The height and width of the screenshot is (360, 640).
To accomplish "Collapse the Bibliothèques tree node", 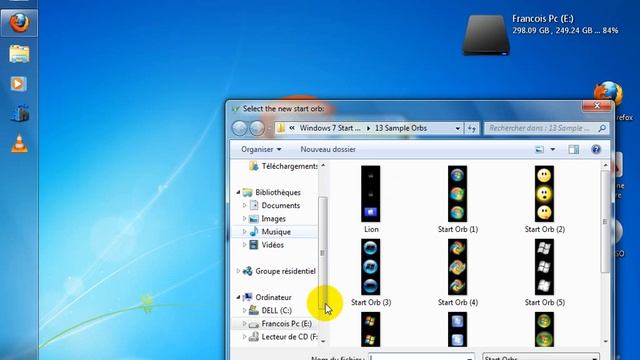I will tap(238, 192).
